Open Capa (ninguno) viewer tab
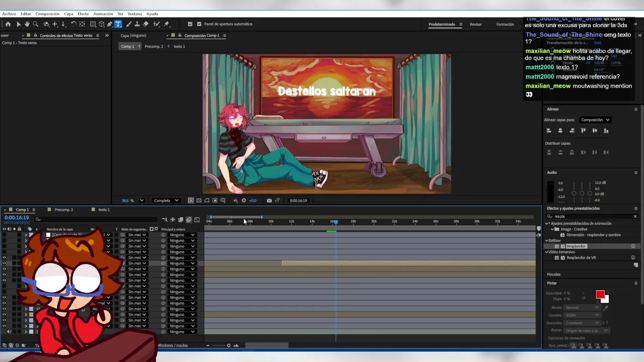 tap(133, 36)
